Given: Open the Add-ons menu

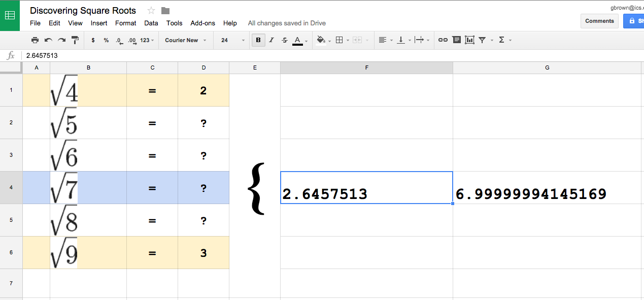Looking at the screenshot, I should click(202, 23).
